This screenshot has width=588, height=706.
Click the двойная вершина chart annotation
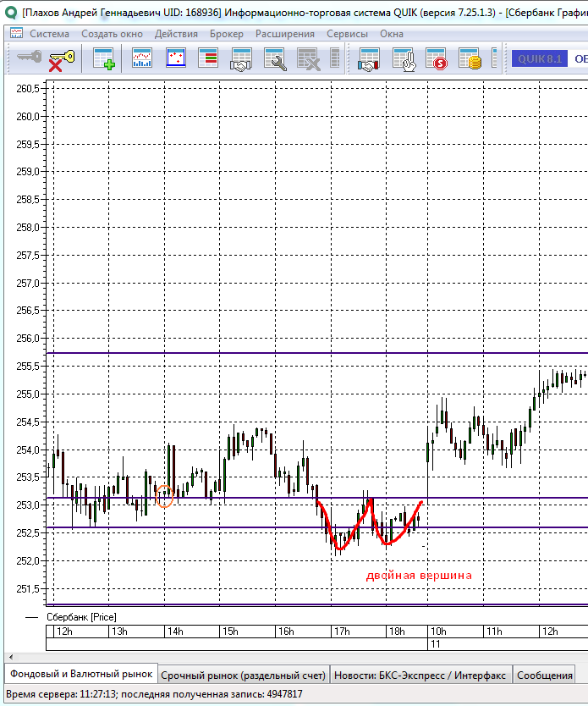[419, 576]
